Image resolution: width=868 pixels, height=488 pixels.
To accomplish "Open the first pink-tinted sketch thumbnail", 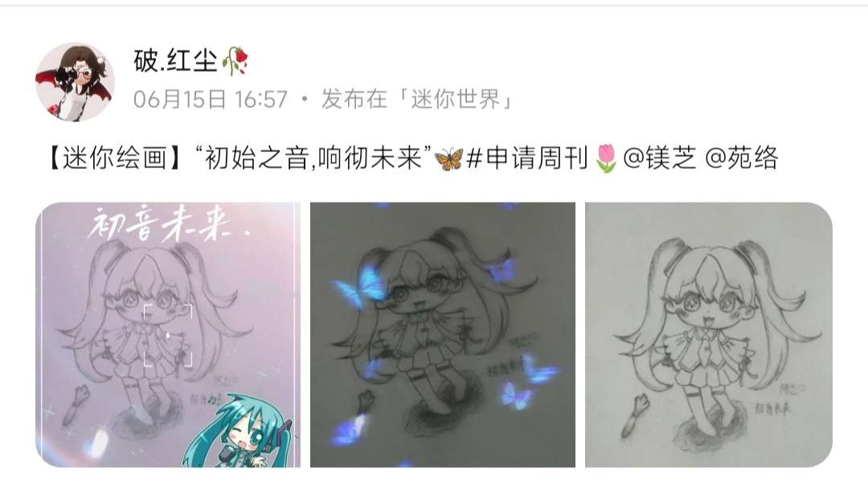I will pos(168,334).
